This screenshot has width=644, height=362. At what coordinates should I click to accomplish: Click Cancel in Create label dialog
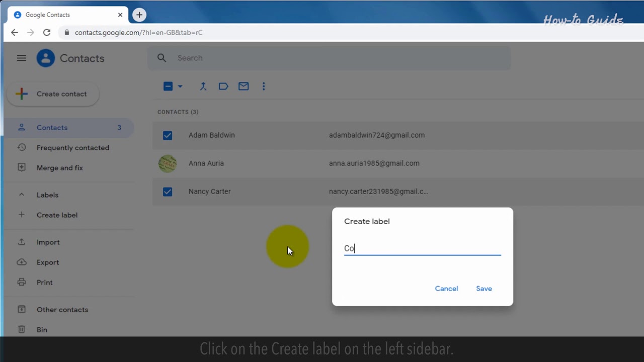tap(446, 289)
